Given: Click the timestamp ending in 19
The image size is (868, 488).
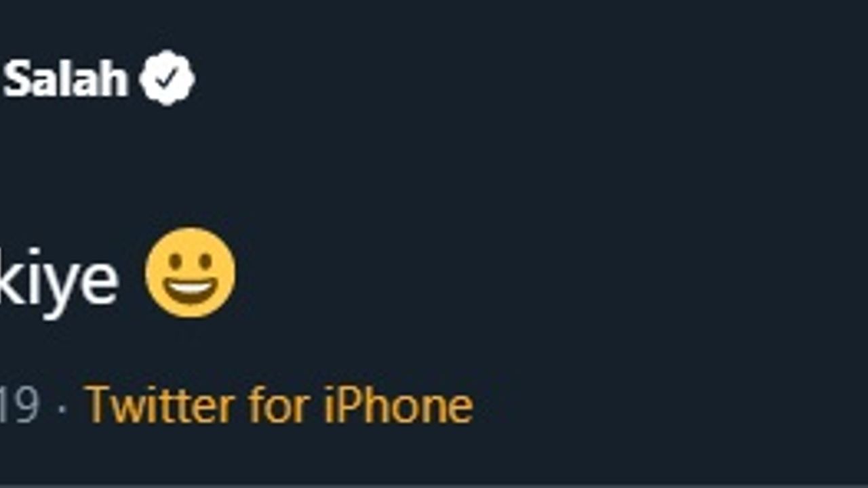Looking at the screenshot, I should [20, 405].
